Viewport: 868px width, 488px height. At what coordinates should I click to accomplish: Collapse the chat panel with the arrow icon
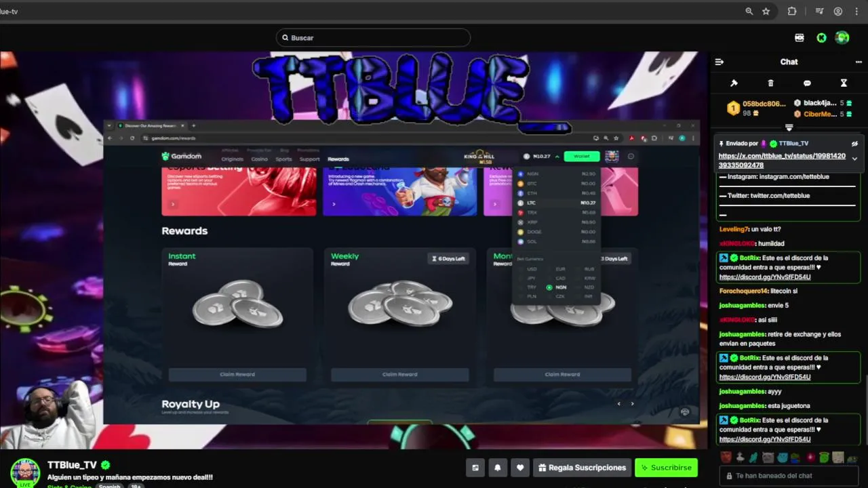pyautogui.click(x=719, y=62)
